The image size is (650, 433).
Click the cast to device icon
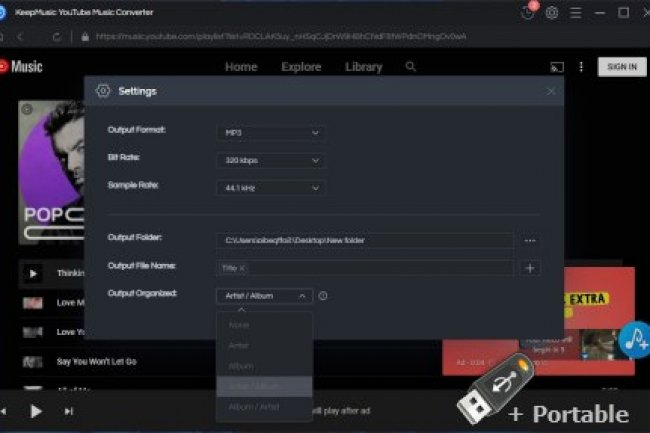(x=557, y=67)
